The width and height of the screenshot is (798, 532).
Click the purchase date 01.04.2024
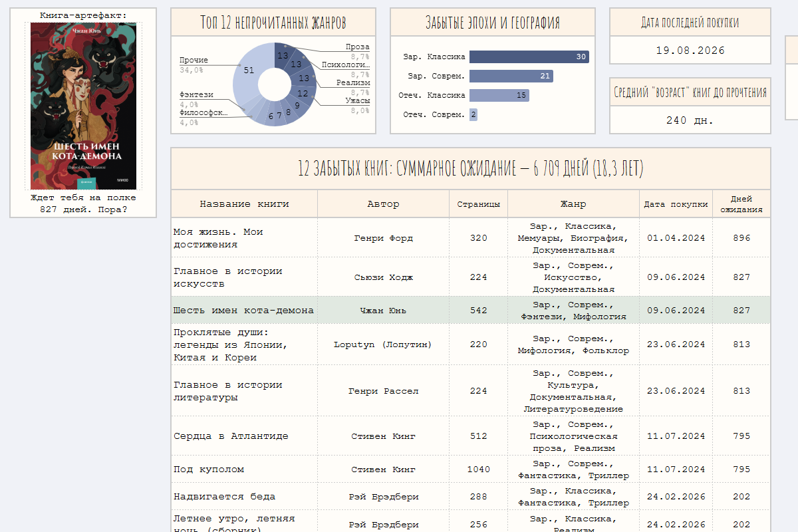[676, 238]
